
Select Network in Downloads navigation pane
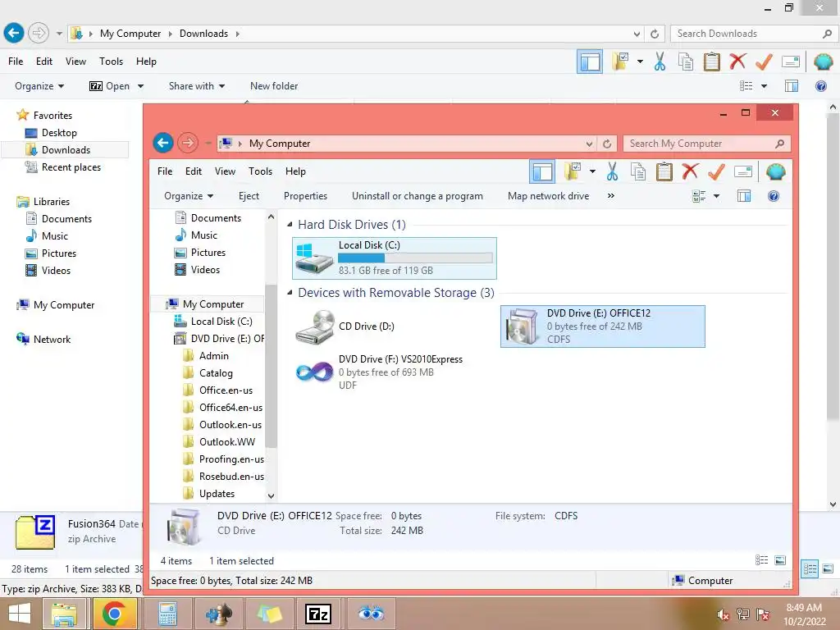[x=52, y=339]
